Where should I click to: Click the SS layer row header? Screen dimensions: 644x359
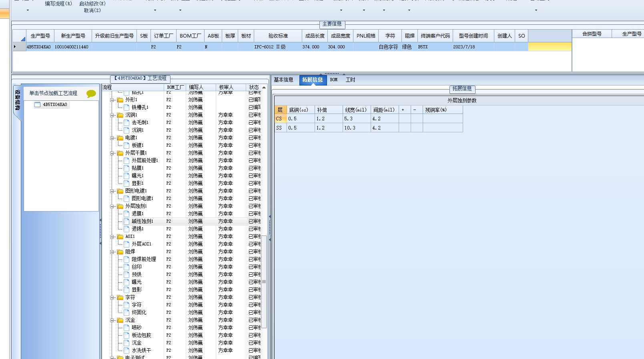pos(281,128)
